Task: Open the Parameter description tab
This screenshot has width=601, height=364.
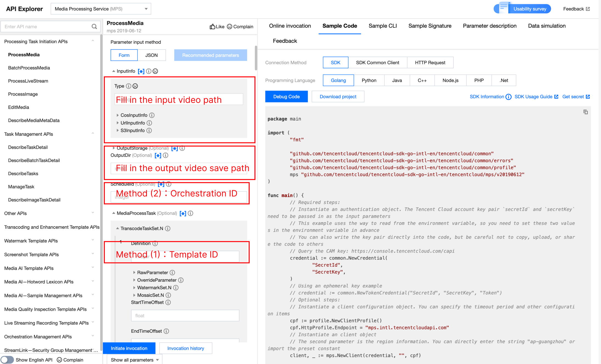Action: 490,26
